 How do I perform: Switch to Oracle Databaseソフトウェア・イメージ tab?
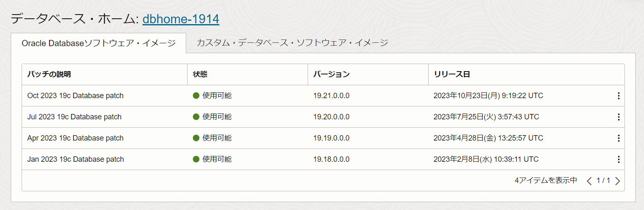[99, 43]
